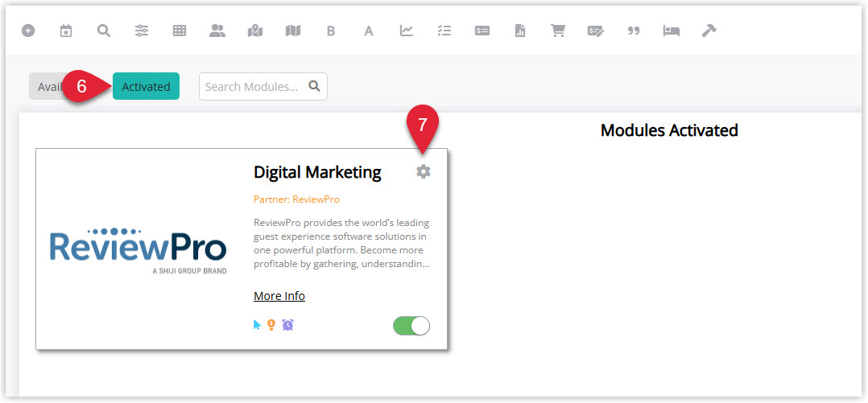The height and width of the screenshot is (403, 868).
Task: Open the shopping cart icon
Action: click(557, 31)
